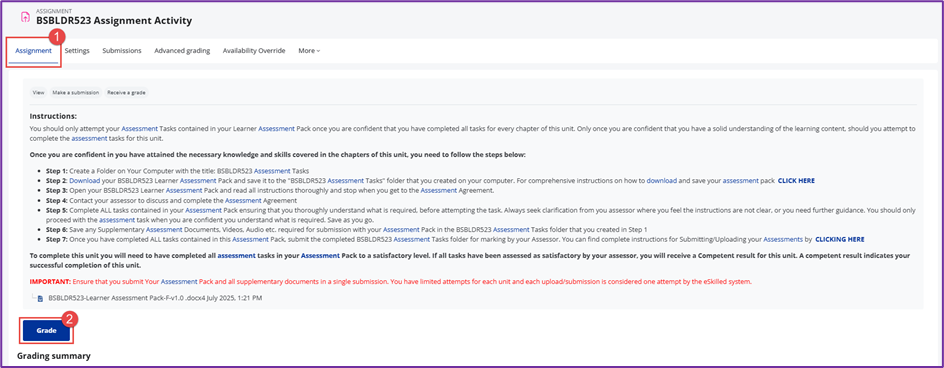Click the document icon beside the Learner Assessment Pack file
This screenshot has width=944, height=368.
click(x=40, y=298)
